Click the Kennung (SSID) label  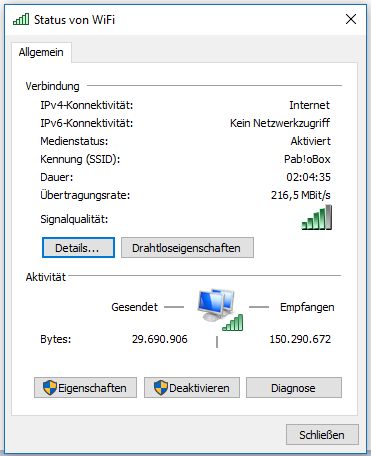[x=80, y=159]
